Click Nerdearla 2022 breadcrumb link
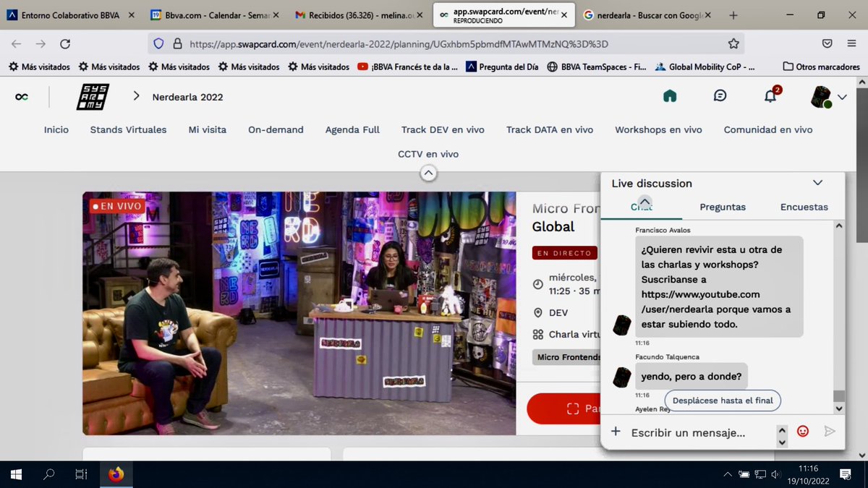Image resolution: width=868 pixels, height=488 pixels. click(187, 97)
